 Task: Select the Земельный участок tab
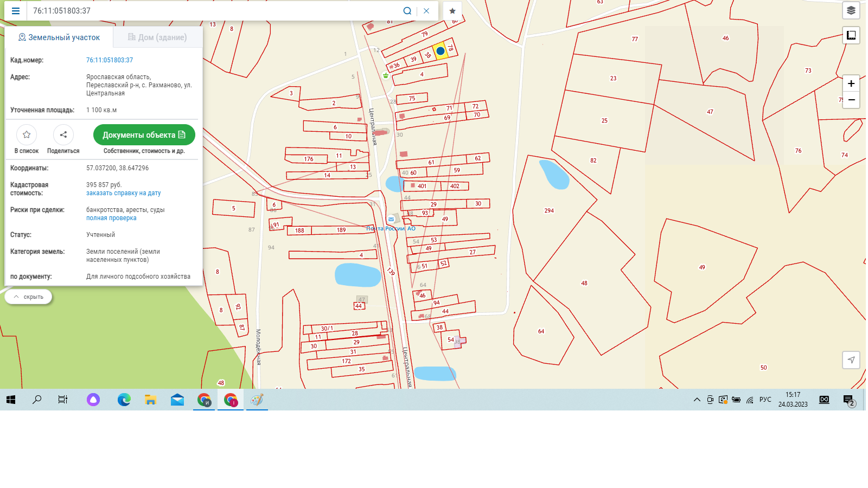pyautogui.click(x=59, y=37)
